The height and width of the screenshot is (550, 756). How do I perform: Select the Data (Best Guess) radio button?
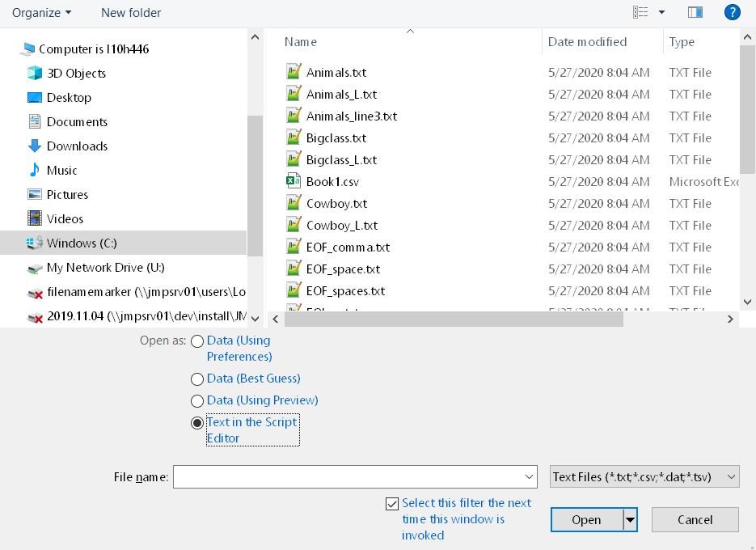[196, 379]
